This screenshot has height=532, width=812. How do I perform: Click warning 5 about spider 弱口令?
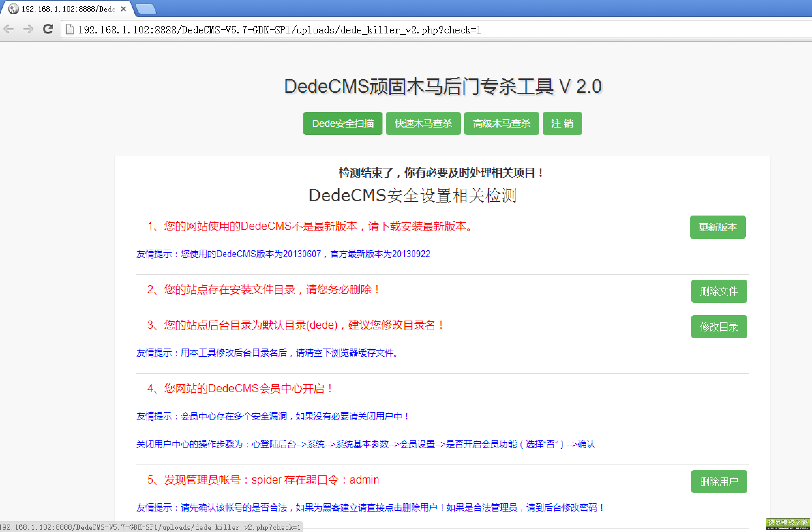click(x=263, y=480)
